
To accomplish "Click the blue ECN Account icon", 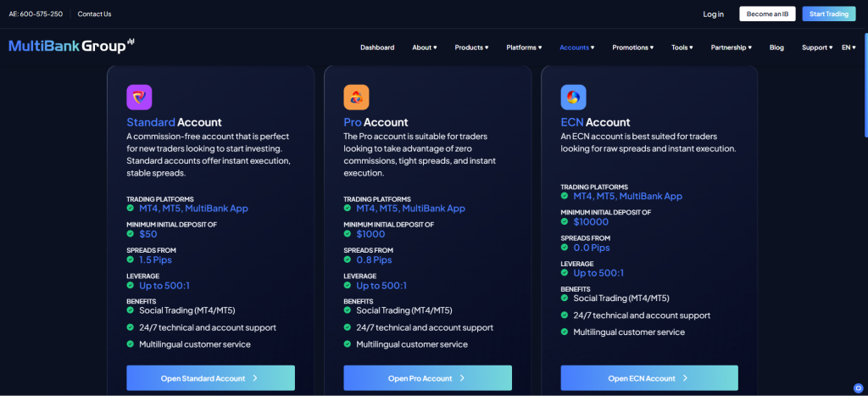I will pyautogui.click(x=573, y=98).
